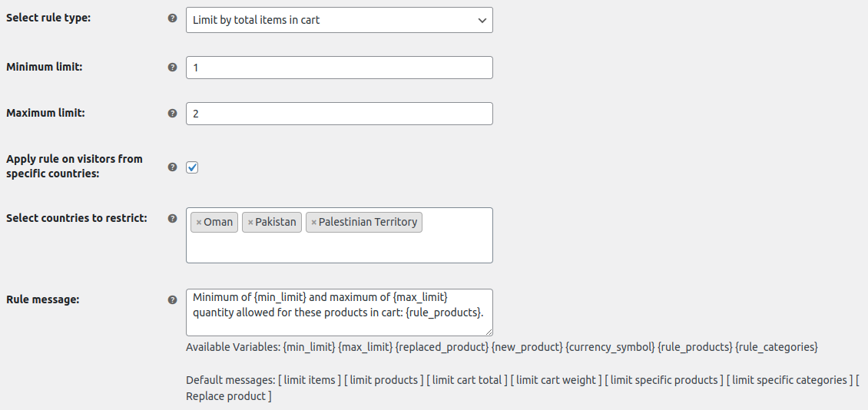This screenshot has height=410, width=868.
Task: Remove Palestinian Territory country tag
Action: coord(314,223)
